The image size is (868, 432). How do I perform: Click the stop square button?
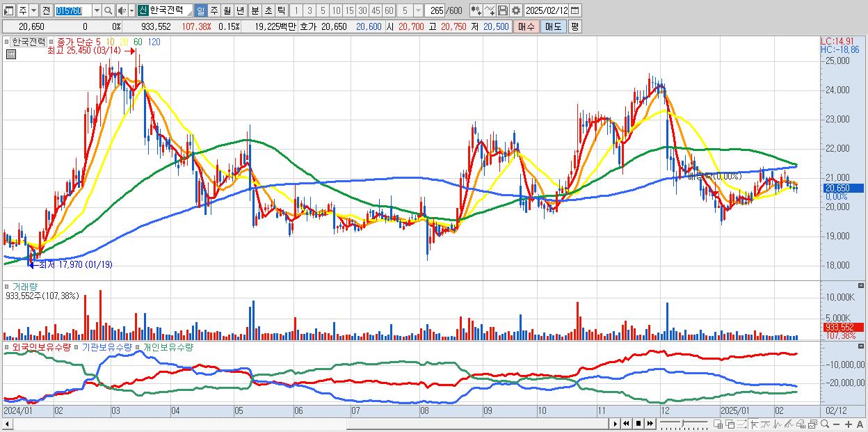[638, 424]
